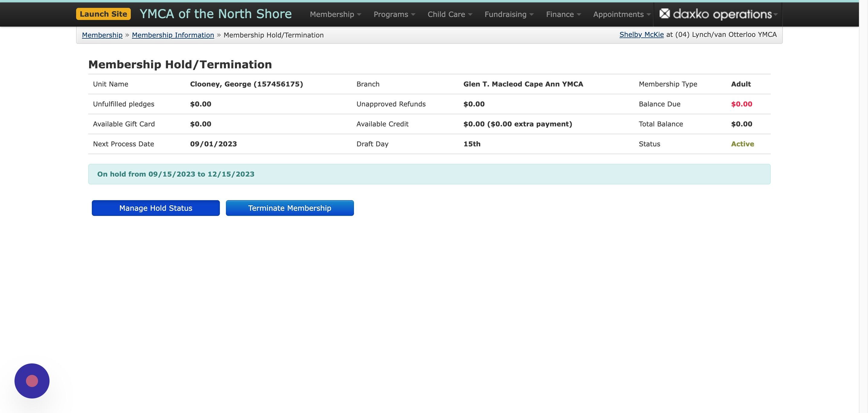Go to Membership breadcrumb link
The width and height of the screenshot is (868, 413).
point(102,35)
